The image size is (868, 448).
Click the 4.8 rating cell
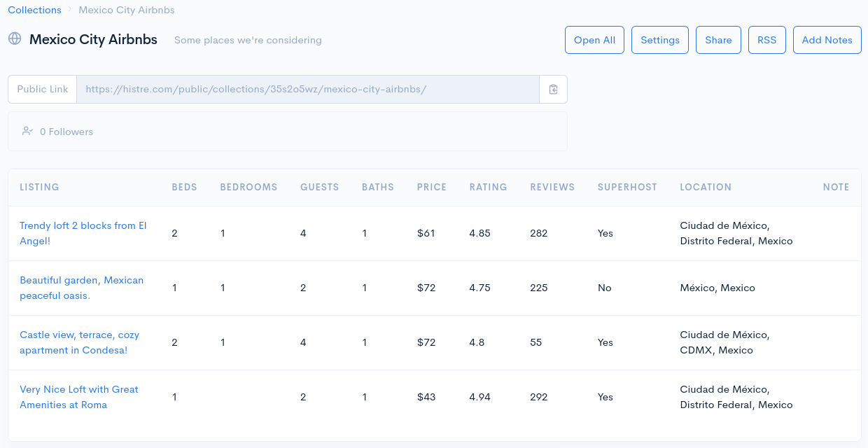477,342
